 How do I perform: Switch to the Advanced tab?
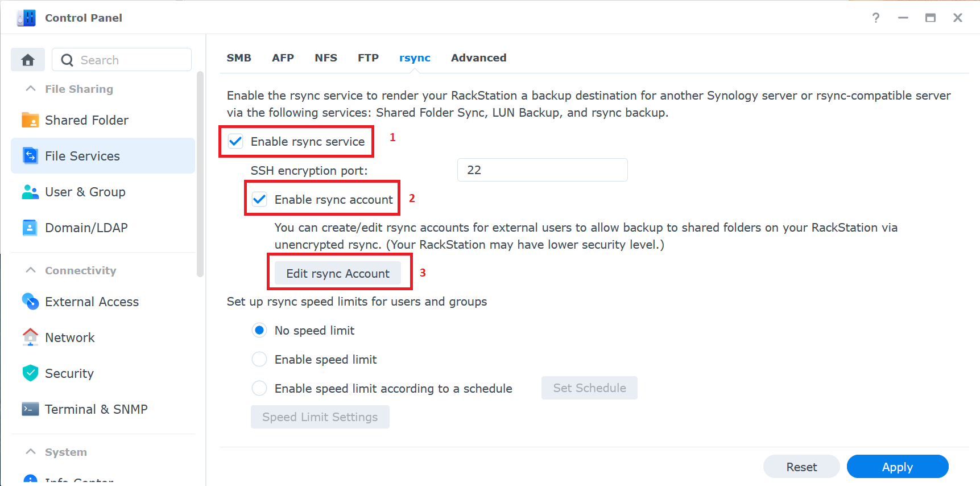click(x=479, y=57)
